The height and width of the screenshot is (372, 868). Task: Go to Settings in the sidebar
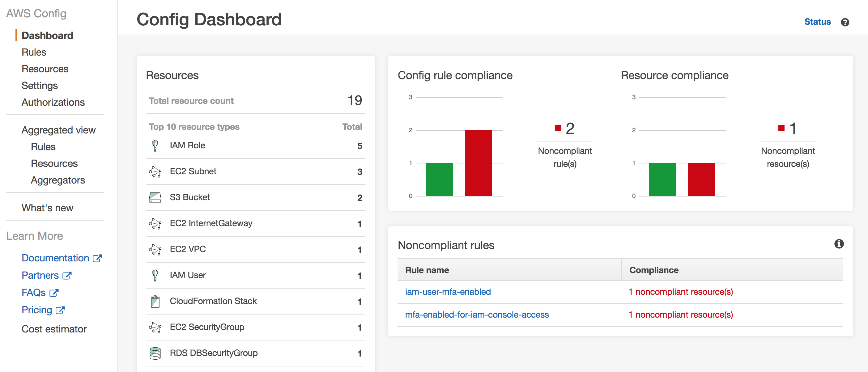point(40,86)
